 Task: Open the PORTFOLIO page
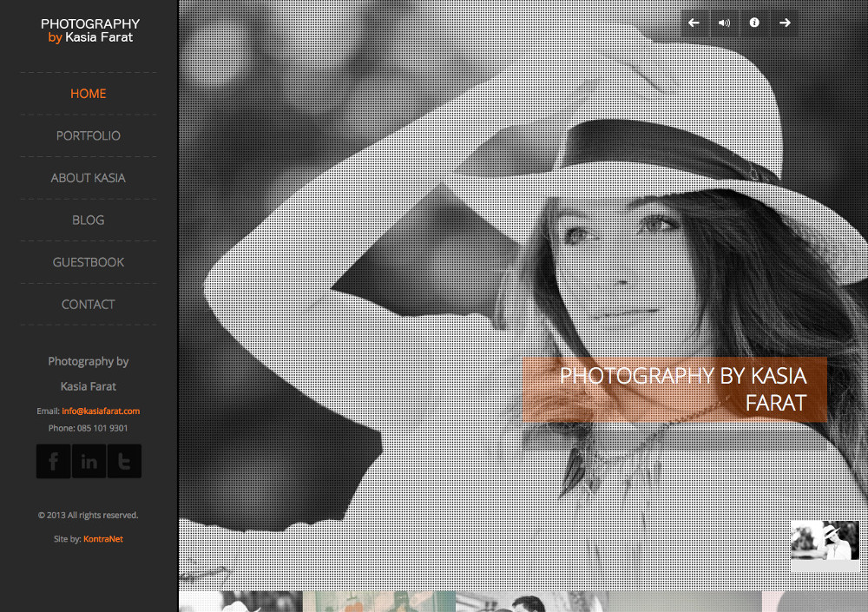click(89, 136)
